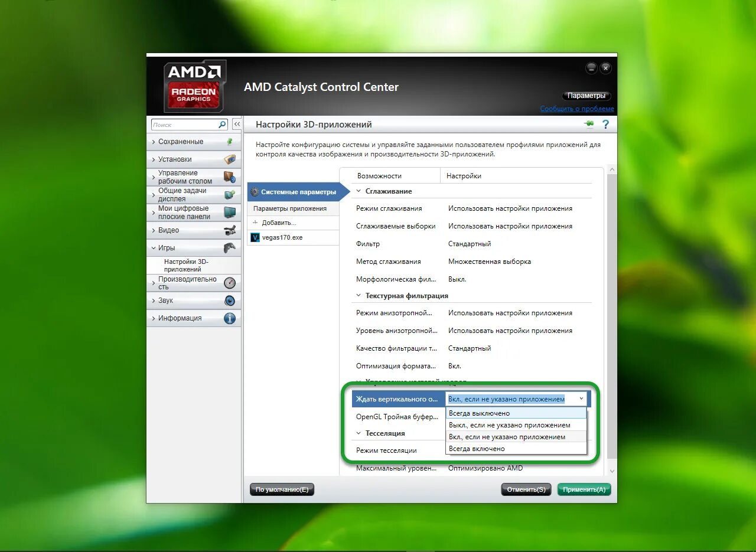Open help with the question mark icon

pos(605,125)
